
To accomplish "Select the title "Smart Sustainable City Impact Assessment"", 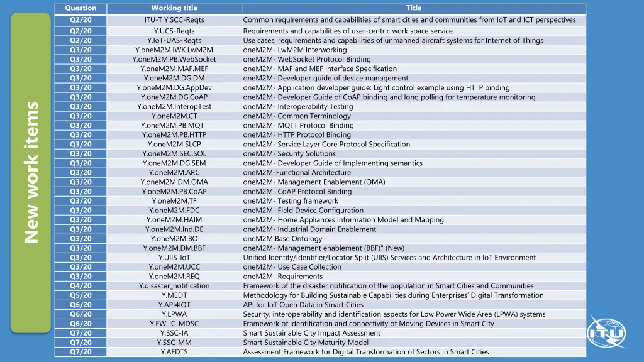I will pos(312,333).
